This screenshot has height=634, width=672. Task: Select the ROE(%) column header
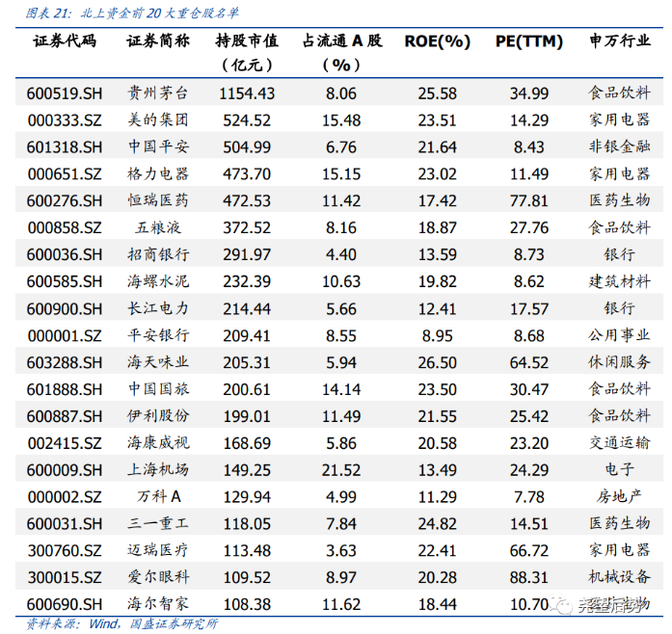[x=437, y=41]
